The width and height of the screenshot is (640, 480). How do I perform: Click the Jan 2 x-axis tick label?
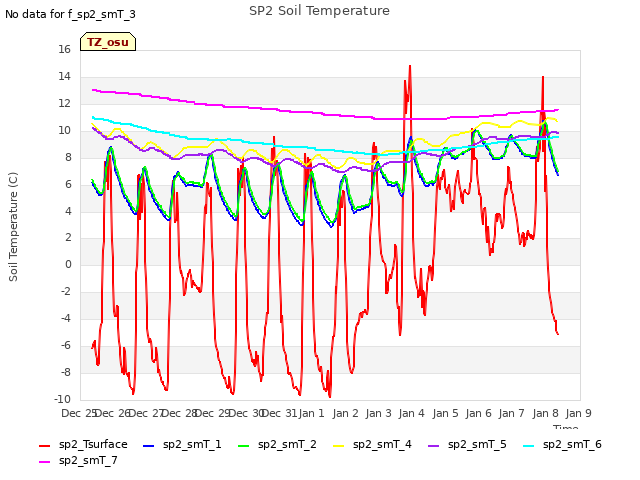tap(345, 413)
